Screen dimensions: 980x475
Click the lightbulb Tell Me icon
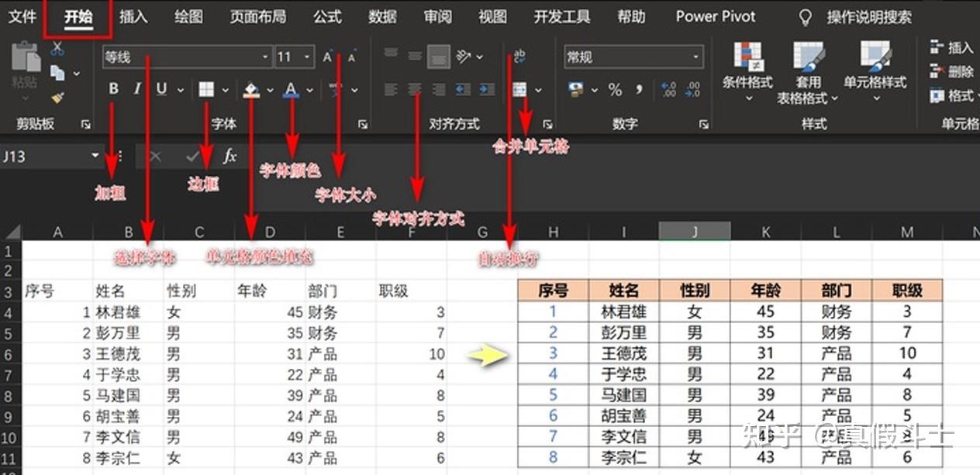(x=805, y=16)
